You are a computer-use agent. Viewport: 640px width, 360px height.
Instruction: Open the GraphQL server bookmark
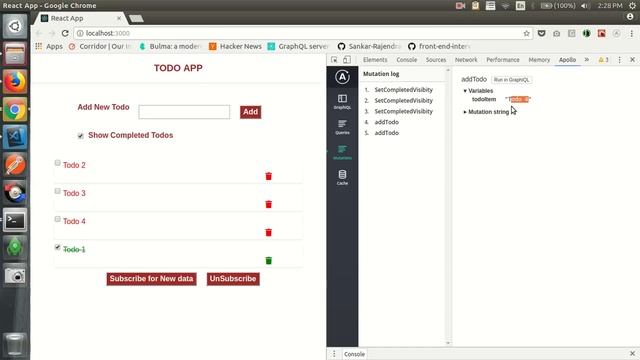point(298,46)
